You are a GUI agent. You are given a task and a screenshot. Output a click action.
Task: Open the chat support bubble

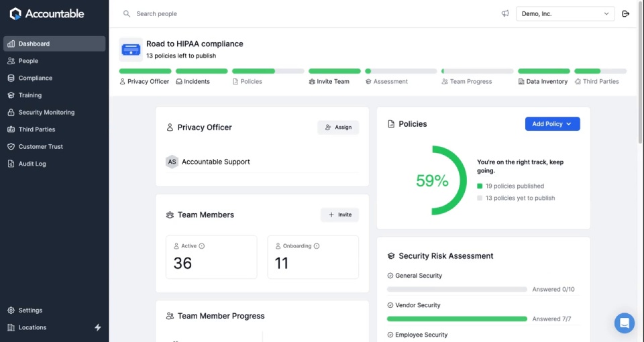(625, 323)
